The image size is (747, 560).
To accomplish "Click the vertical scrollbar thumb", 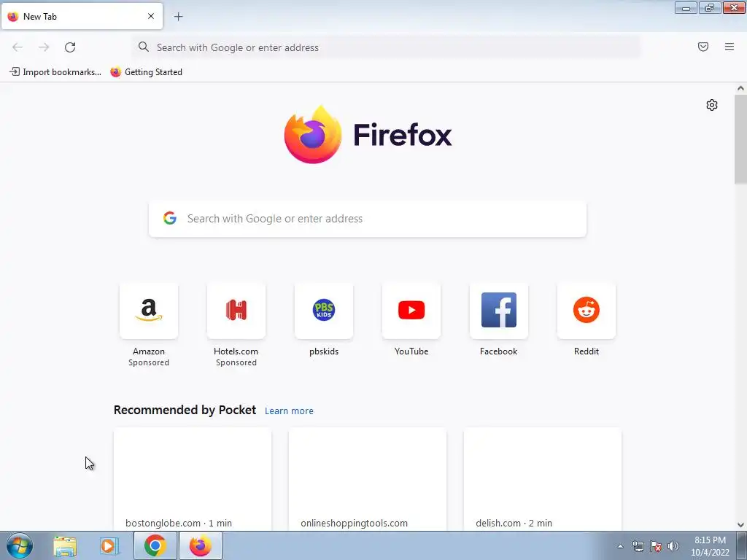I will click(x=740, y=139).
